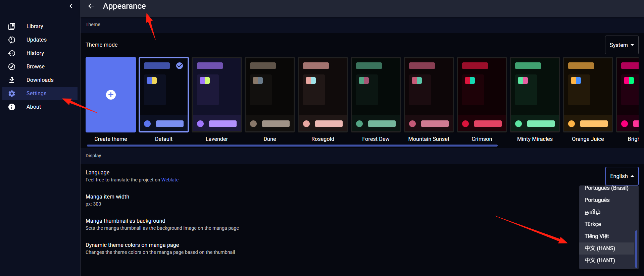Click the back arrow beside Appearance
Screen dimensions: 644x276
91,6
